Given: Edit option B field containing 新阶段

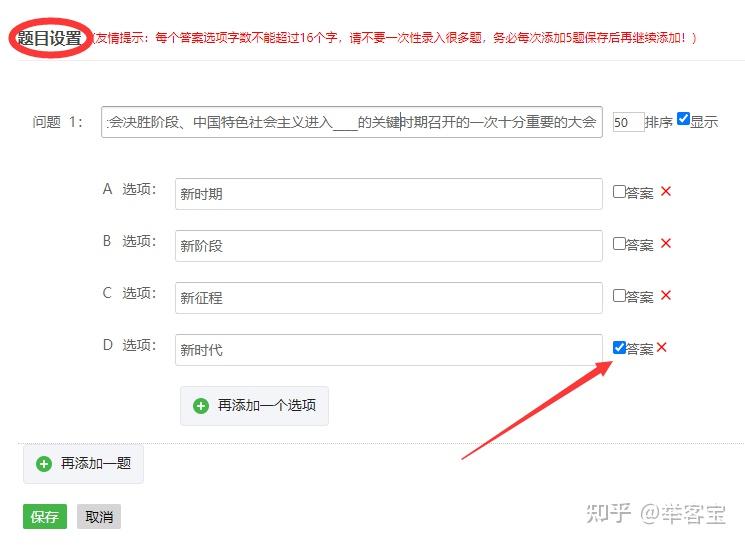Looking at the screenshot, I should click(x=389, y=246).
